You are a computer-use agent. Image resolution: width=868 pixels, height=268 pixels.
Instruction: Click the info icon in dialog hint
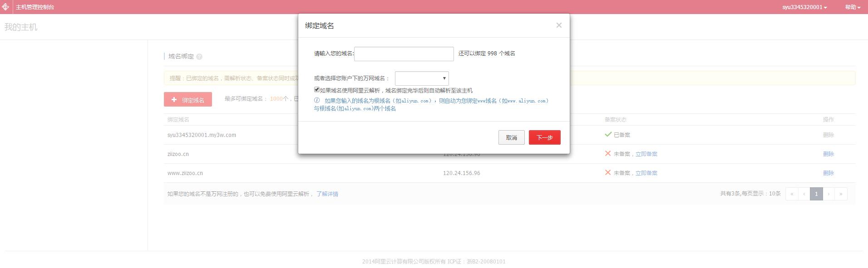click(317, 101)
